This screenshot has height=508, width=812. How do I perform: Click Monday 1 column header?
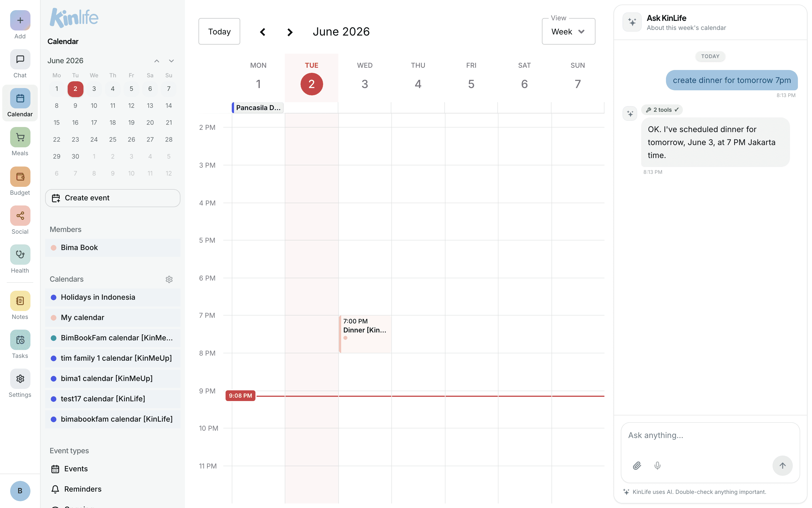click(x=258, y=77)
